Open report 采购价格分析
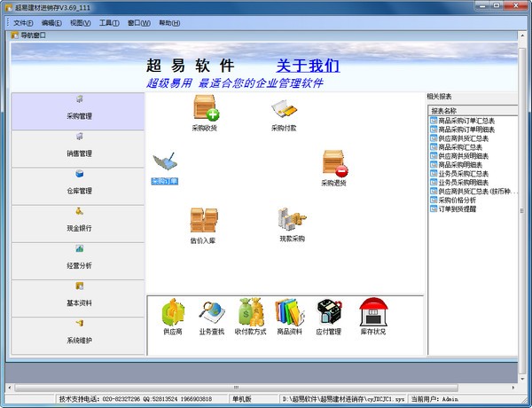Screen dimensions: 532x408 click(453, 200)
